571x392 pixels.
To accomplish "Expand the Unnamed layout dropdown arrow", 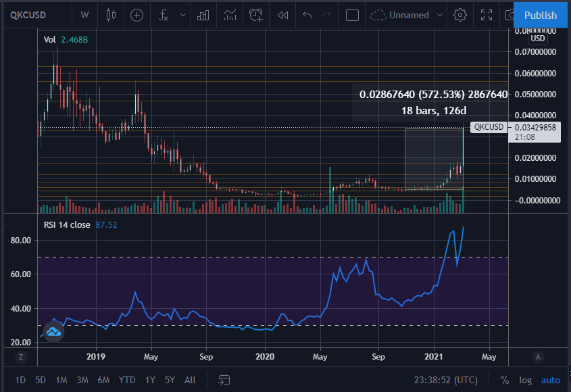I will click(440, 16).
